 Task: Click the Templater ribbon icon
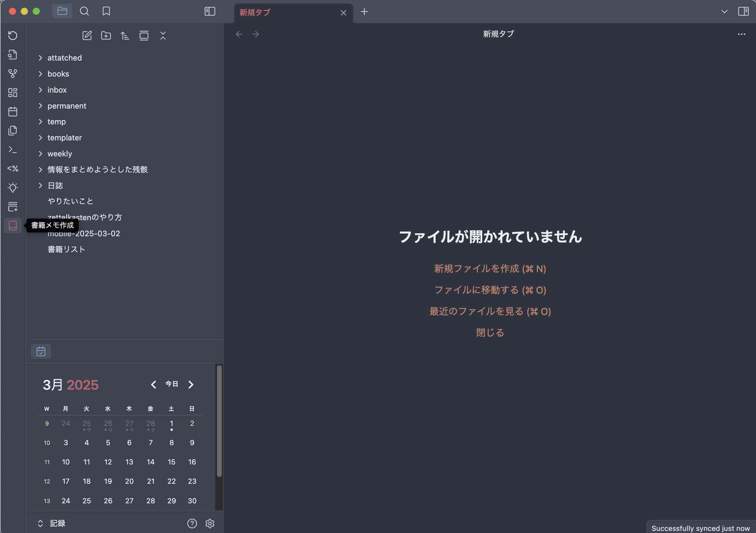12,169
